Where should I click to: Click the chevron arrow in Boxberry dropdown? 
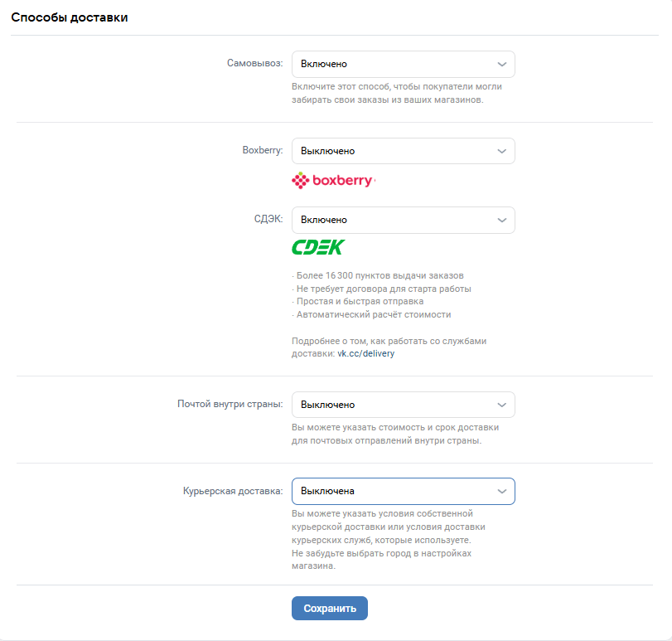click(x=502, y=151)
